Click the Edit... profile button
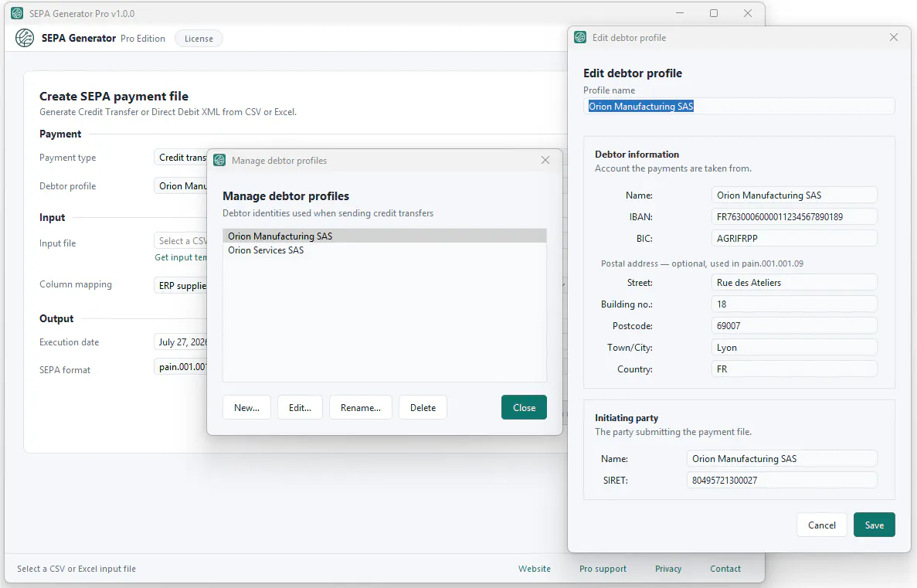The height and width of the screenshot is (588, 917). (300, 408)
